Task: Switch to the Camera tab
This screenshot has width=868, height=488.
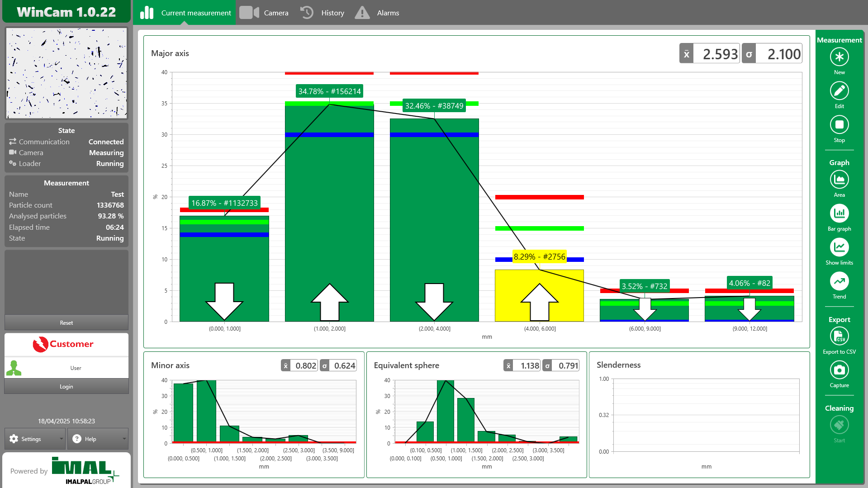Action: [x=264, y=13]
